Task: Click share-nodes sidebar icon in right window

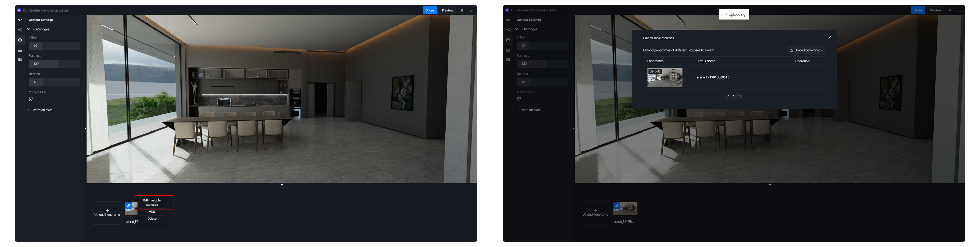Action: (508, 30)
